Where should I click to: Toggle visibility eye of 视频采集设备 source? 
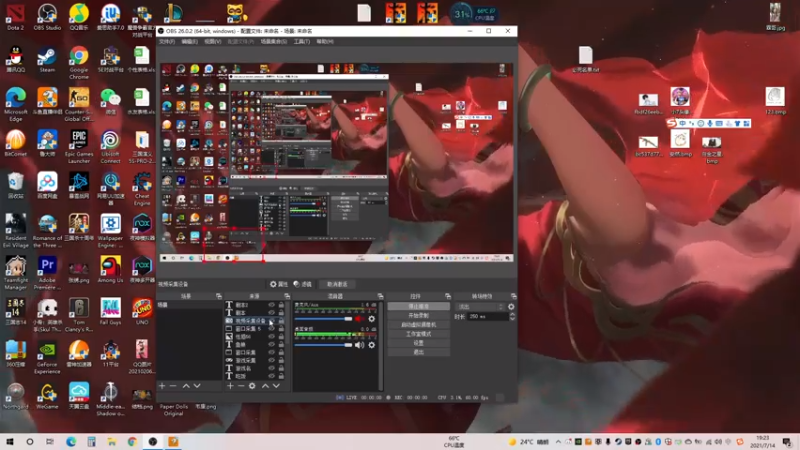pos(271,321)
